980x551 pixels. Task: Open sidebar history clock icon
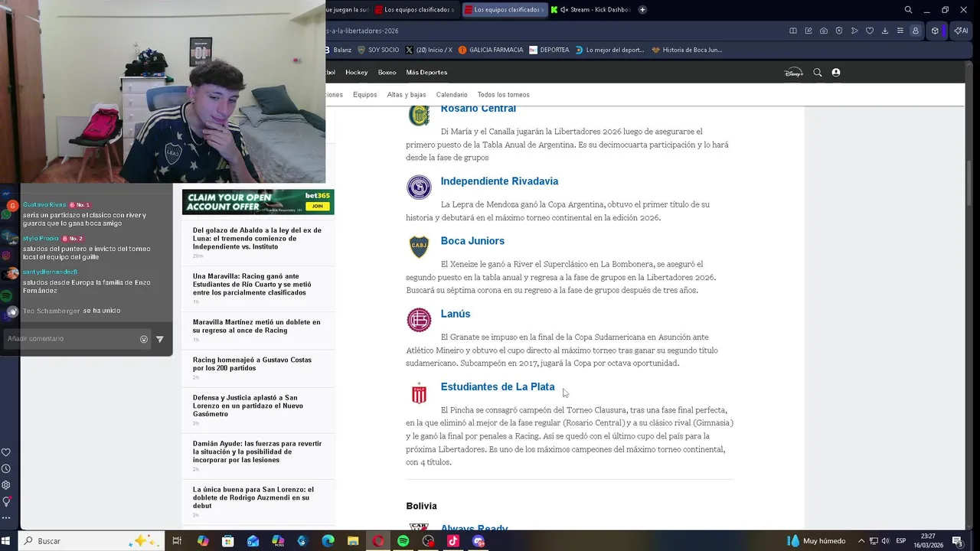tap(6, 468)
